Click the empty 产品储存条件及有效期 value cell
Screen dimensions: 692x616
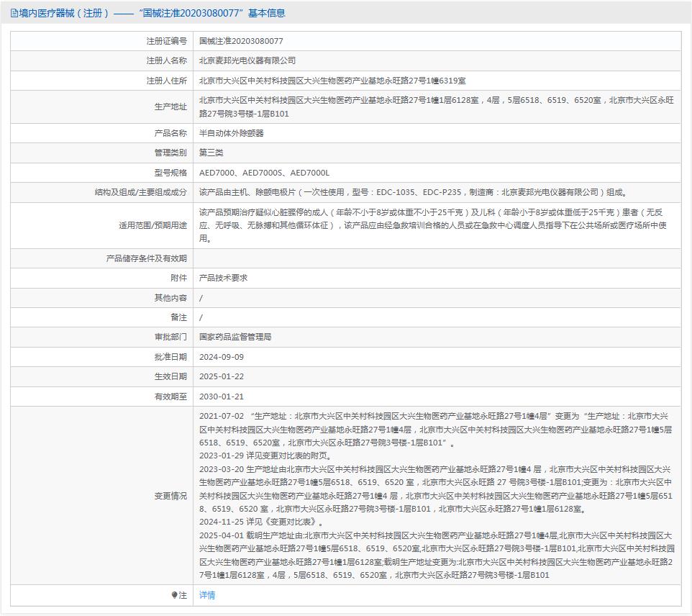click(436, 258)
